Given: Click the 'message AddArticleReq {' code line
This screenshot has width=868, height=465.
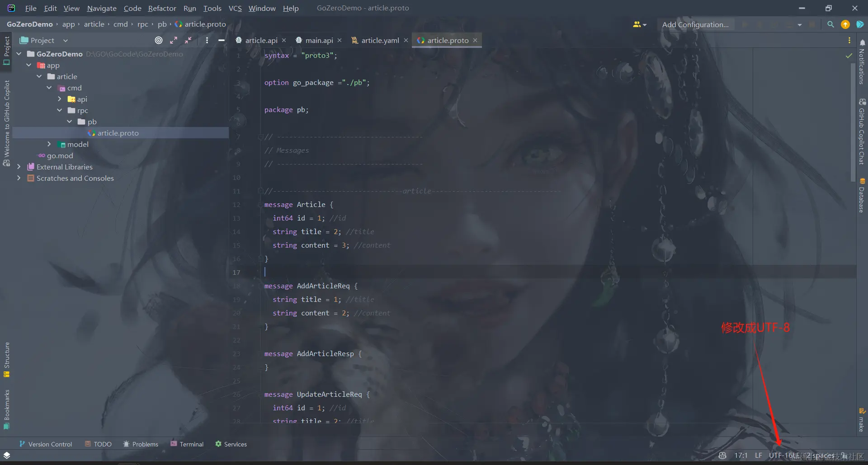Looking at the screenshot, I should click(311, 286).
